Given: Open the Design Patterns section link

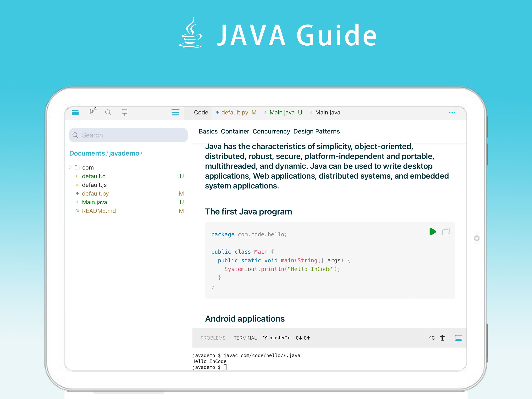Looking at the screenshot, I should coord(316,131).
